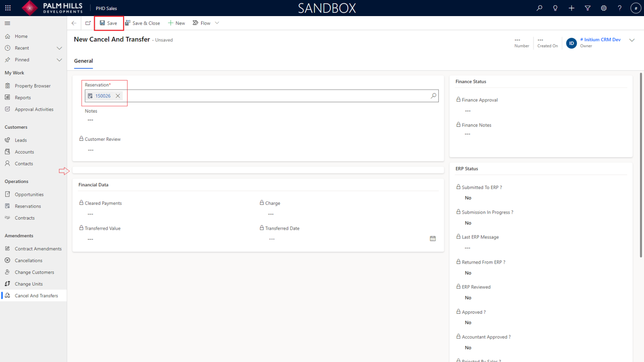Toggle the ERP Reviewed value
Viewport: 644px width, 362px height.
[x=468, y=298]
